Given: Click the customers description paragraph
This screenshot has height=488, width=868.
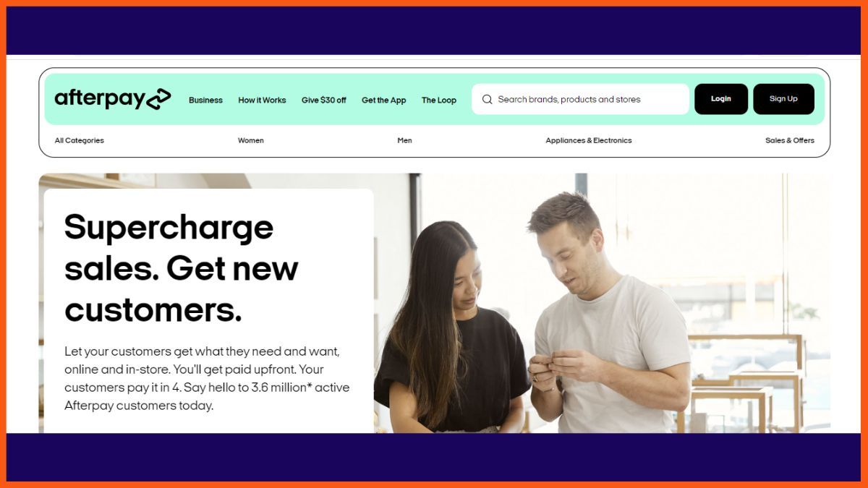Looking at the screenshot, I should (x=207, y=378).
